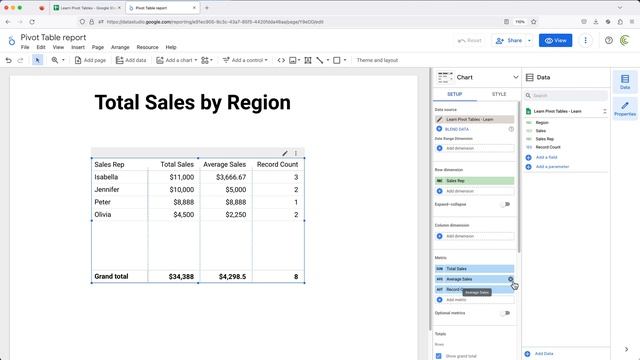Click the Add page button
The image size is (640, 360).
click(90, 60)
